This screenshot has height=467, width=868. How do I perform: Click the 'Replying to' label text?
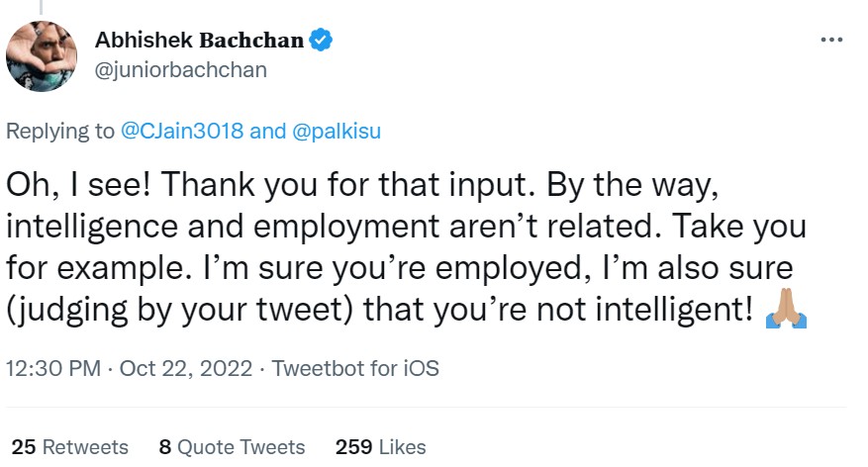(x=60, y=132)
